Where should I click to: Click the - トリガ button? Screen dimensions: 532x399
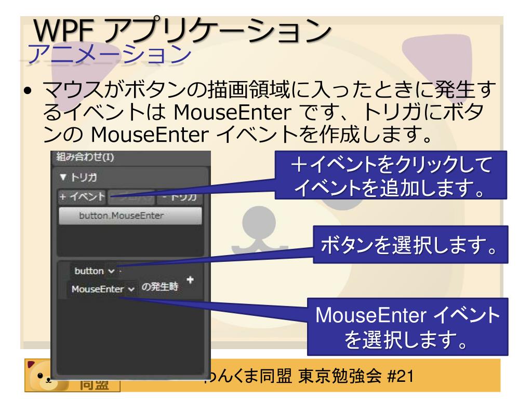coord(180,197)
